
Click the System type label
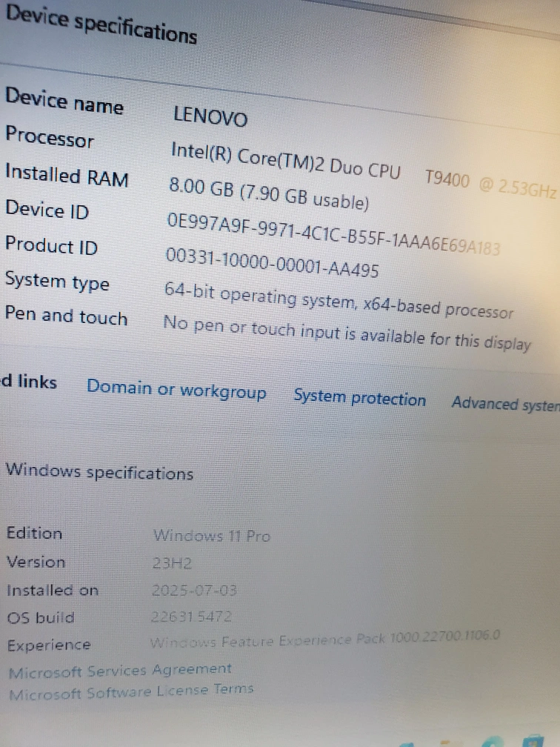(x=57, y=281)
